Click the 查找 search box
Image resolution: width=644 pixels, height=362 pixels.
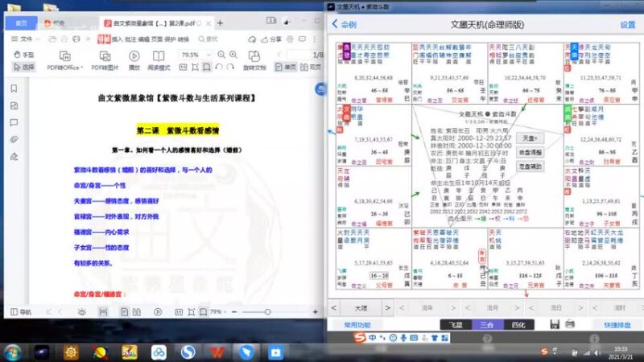(x=208, y=39)
